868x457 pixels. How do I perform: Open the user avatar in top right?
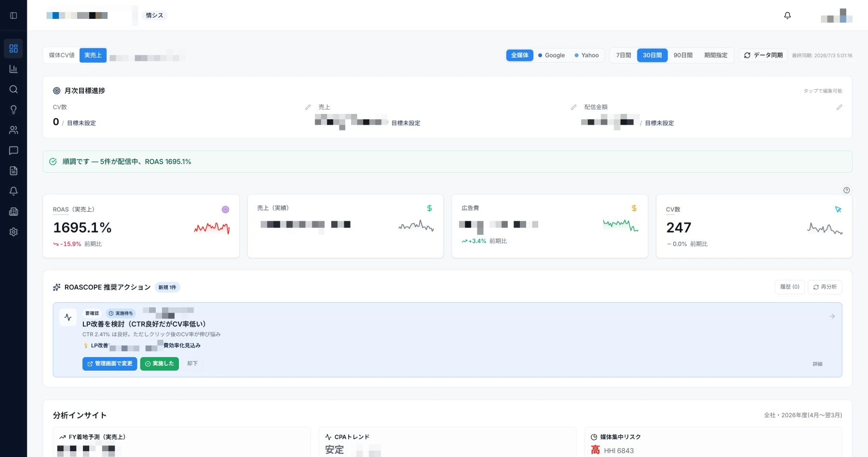pyautogui.click(x=837, y=15)
